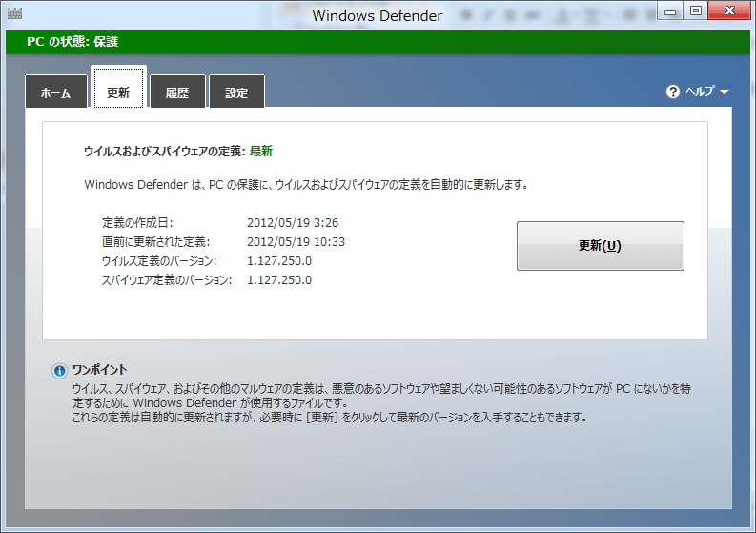Expand the ヘルプ dropdown arrow
756x533 pixels.
[x=725, y=92]
